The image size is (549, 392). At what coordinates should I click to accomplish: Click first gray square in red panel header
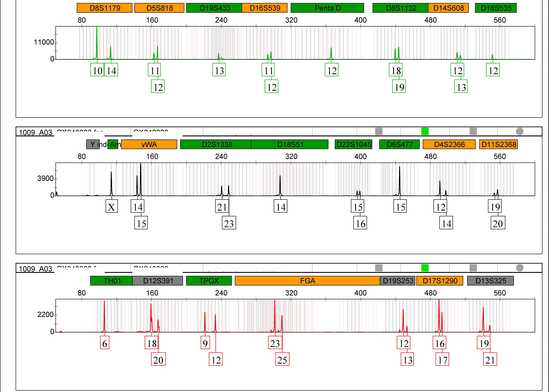point(379,268)
